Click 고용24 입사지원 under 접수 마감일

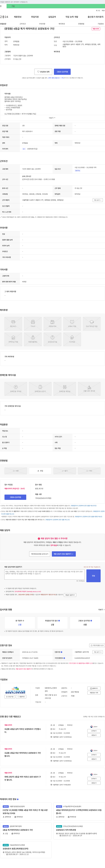click(x=15, y=497)
